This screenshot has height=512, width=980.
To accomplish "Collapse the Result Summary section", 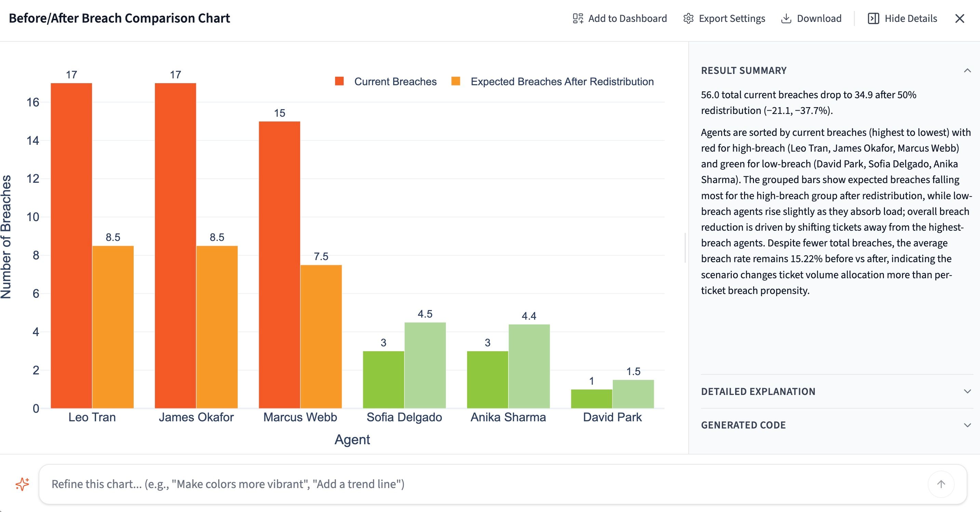I will pos(967,70).
